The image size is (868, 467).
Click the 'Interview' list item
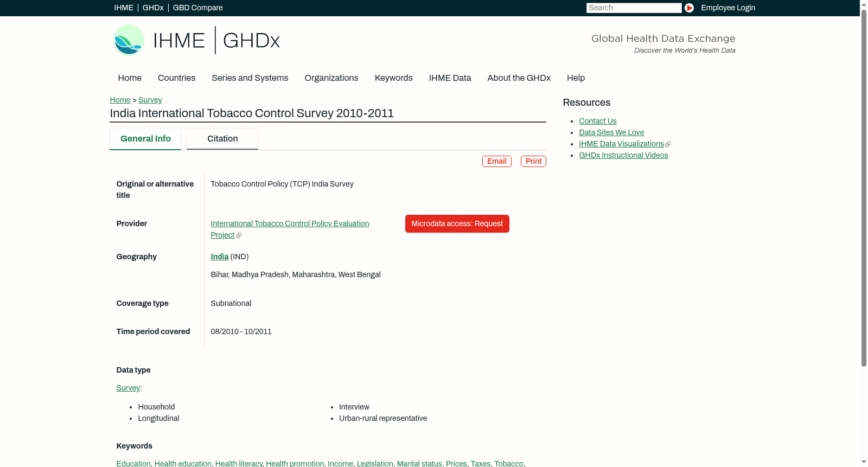coord(354,407)
